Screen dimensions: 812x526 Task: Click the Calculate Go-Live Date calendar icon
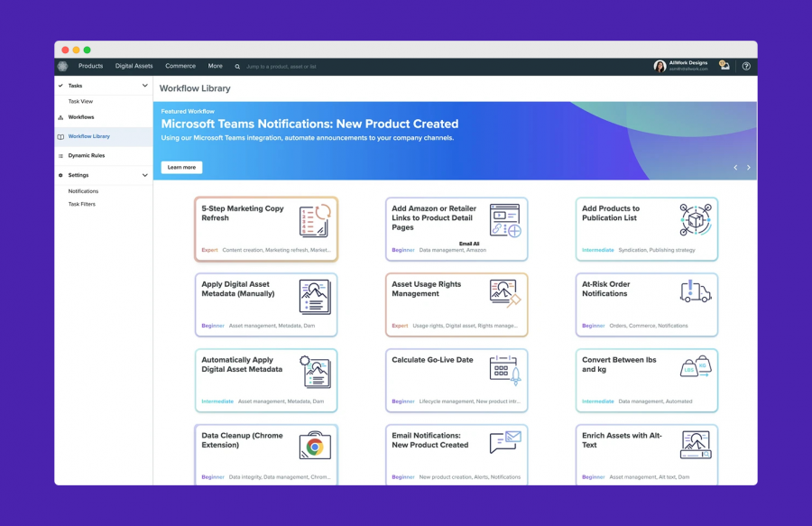point(505,370)
